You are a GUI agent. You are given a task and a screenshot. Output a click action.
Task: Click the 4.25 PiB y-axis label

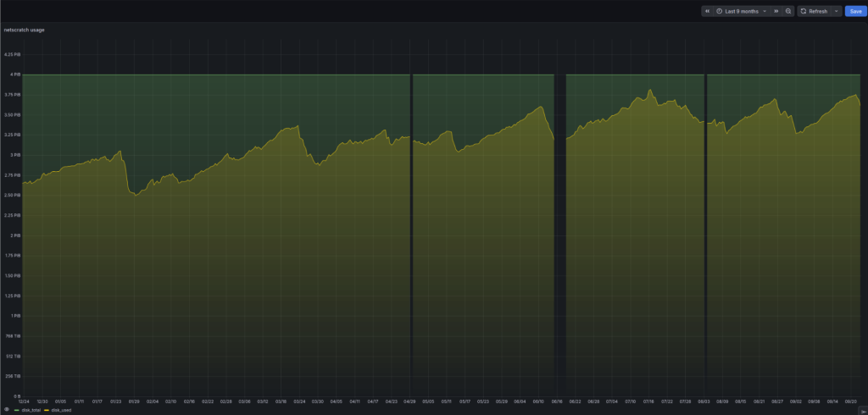click(13, 55)
